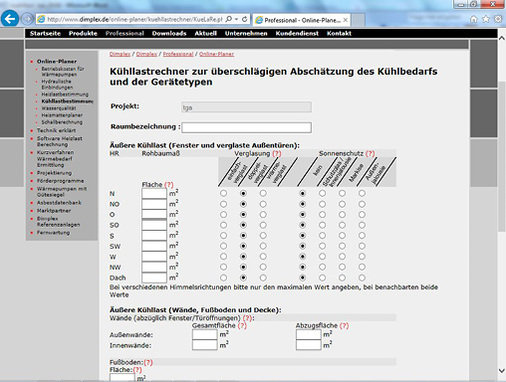
Task: Select einfach-verglast radio for row N
Action: [223, 193]
